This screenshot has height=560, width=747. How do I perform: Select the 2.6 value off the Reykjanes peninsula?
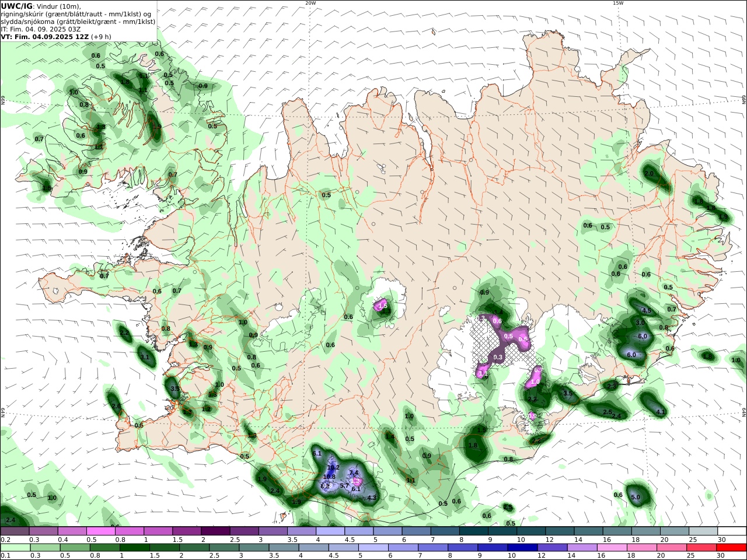(x=116, y=407)
